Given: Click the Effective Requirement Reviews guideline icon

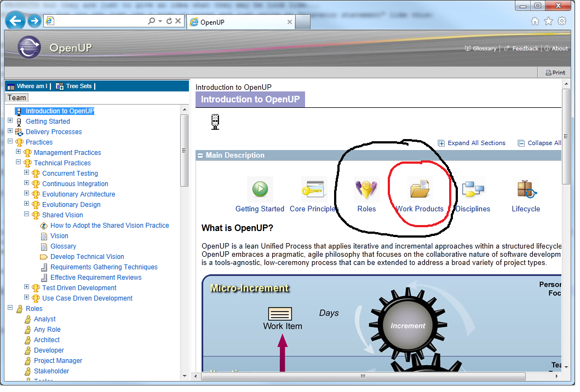Looking at the screenshot, I should (x=44, y=278).
